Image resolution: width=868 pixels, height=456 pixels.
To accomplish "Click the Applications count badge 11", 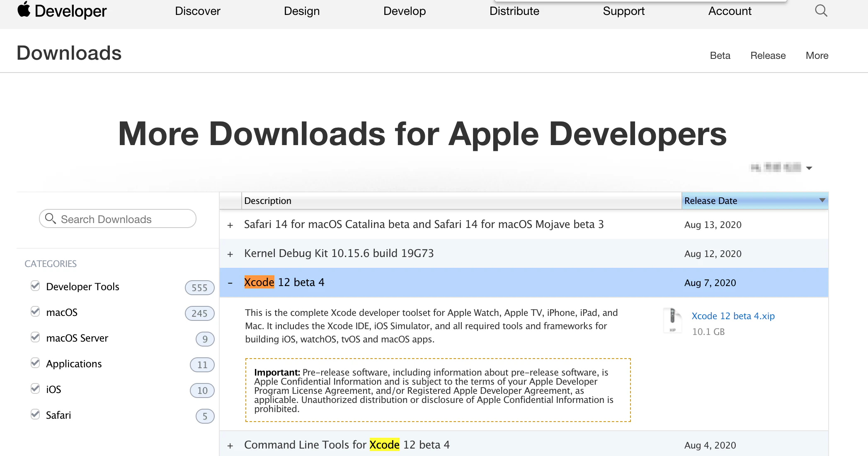I will click(x=202, y=364).
